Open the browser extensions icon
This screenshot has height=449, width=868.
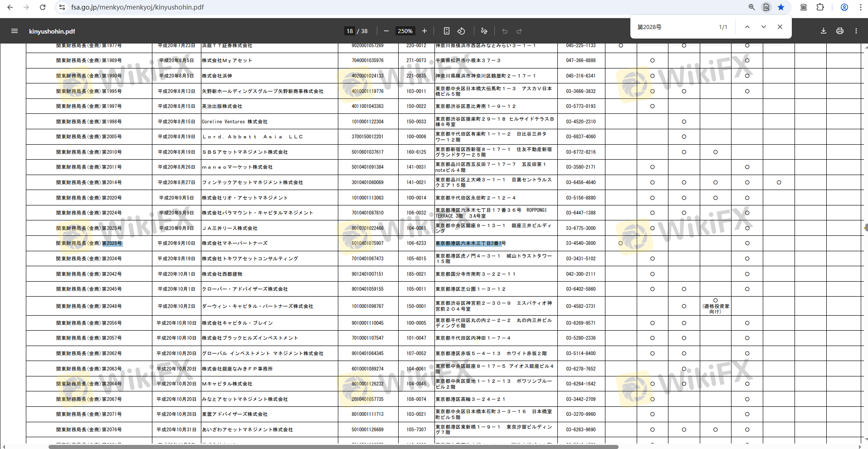coord(820,7)
